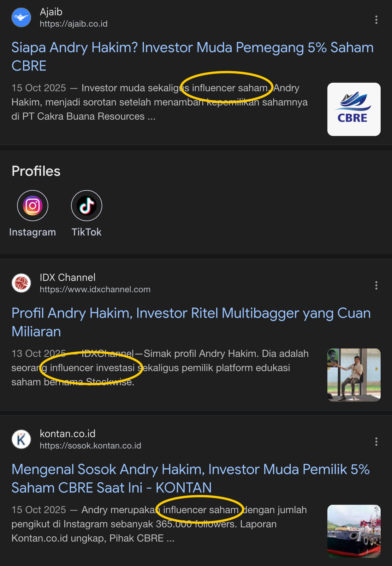Click the www.idxchannel.com URL text
This screenshot has height=566, width=392.
[95, 289]
